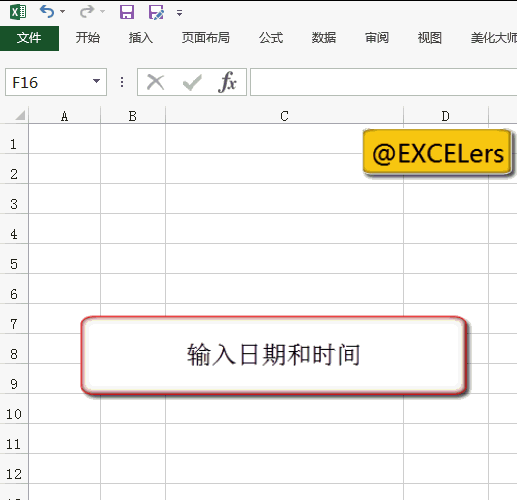Click the Redo arrow icon
This screenshot has height=500, width=517.
(87, 12)
